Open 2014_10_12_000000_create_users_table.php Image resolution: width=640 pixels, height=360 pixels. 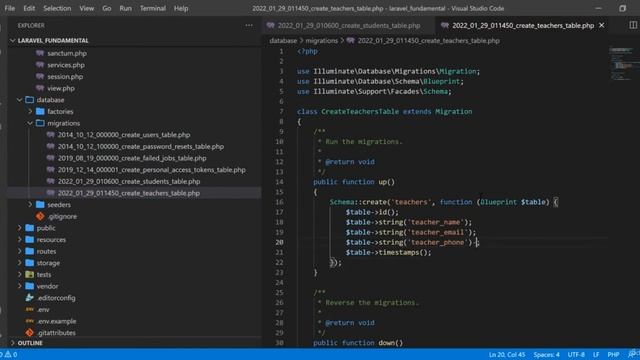[124, 135]
